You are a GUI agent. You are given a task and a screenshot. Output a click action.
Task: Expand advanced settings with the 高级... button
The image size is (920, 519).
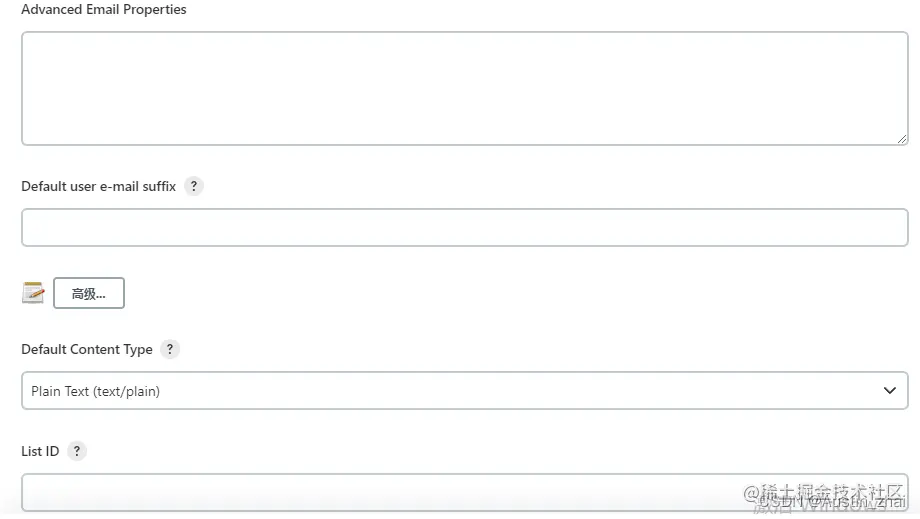(89, 293)
